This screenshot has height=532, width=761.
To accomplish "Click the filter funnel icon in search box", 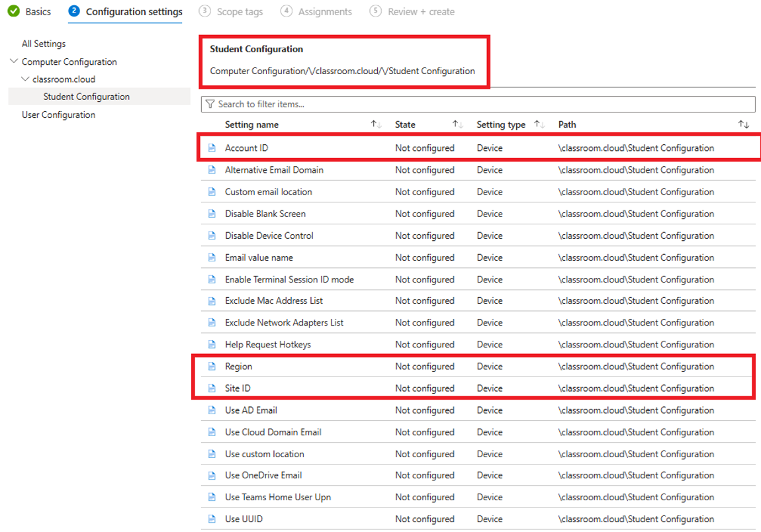I will (210, 104).
